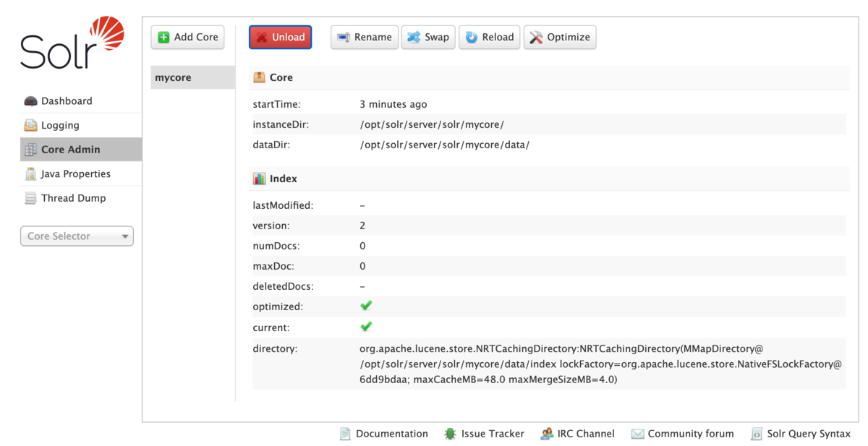
Task: Click the Core Selector dropdown arrow
Action: [x=125, y=237]
